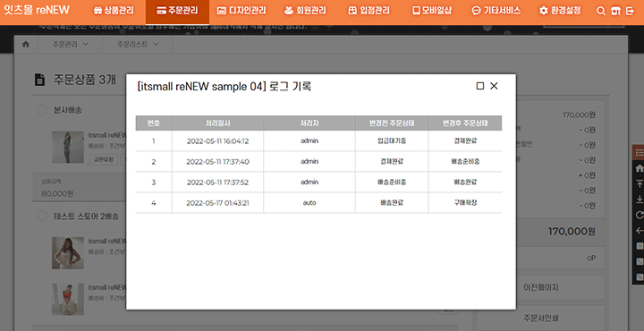
Task: Click the 170,000원 bold total amount
Action: [572, 232]
